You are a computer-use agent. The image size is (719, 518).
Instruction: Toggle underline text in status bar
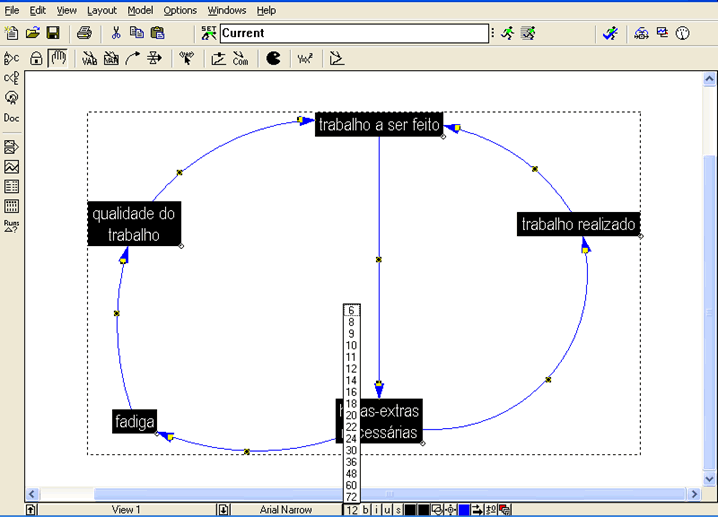click(387, 510)
